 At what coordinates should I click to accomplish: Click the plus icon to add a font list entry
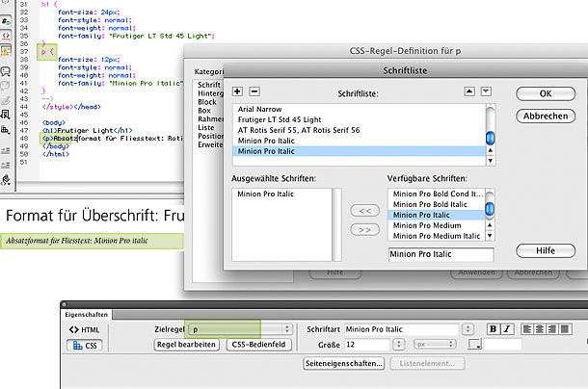pos(238,91)
